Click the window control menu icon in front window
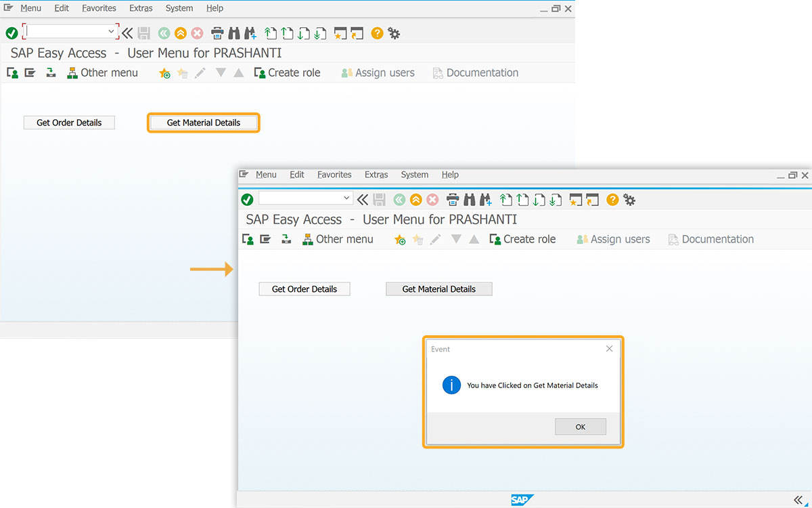This screenshot has height=508, width=812. click(x=244, y=175)
